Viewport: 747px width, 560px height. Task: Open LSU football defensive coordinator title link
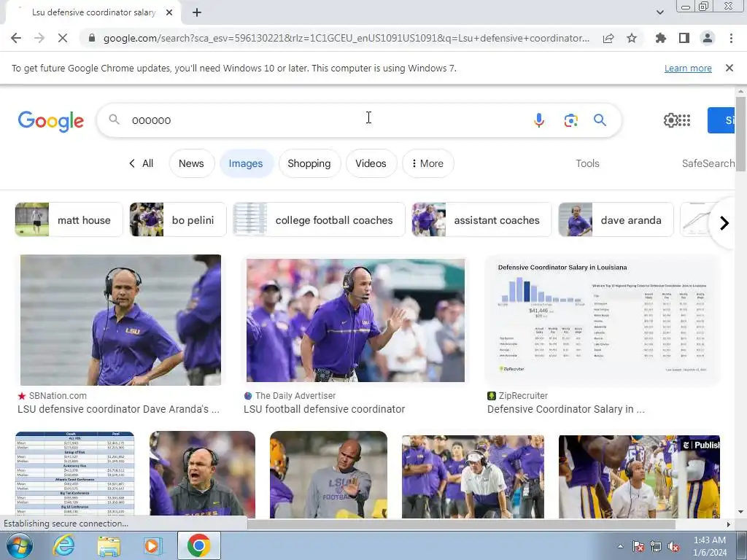pos(325,409)
